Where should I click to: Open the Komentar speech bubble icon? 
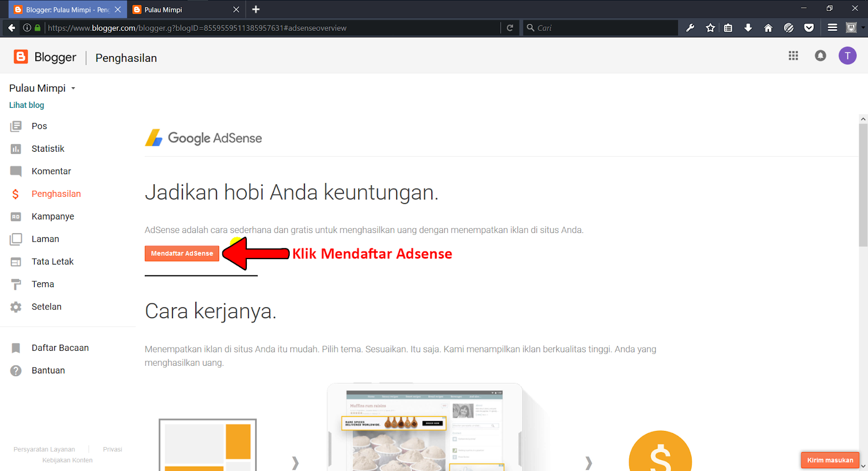click(16, 171)
